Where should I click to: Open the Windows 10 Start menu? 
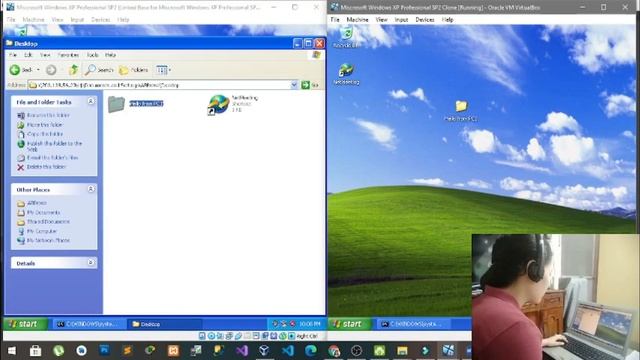(12, 351)
